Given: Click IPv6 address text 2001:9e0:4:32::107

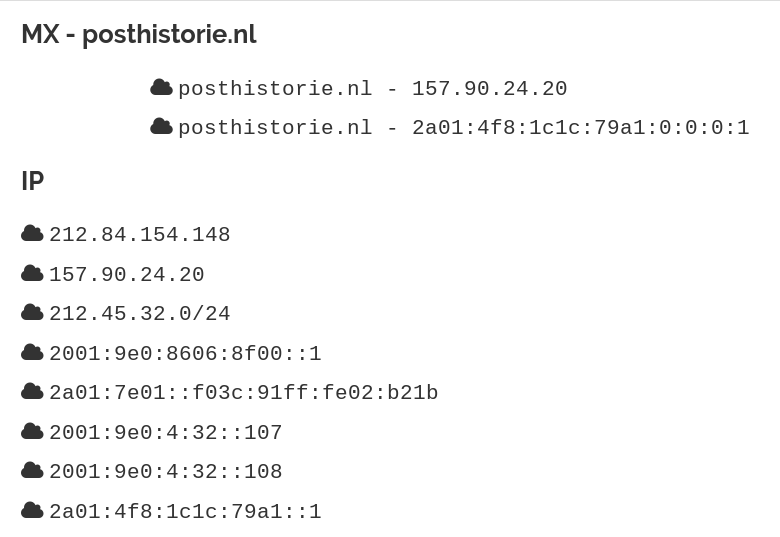Looking at the screenshot, I should 165,433.
